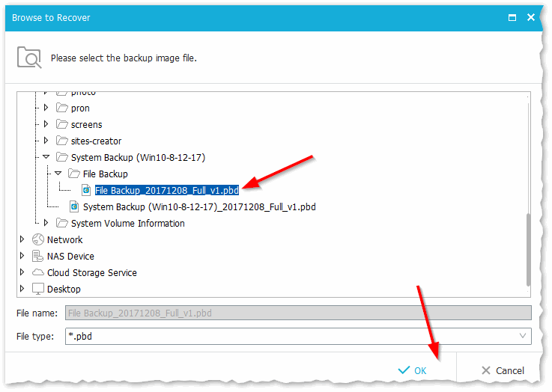Click the Network icon in tree
The height and width of the screenshot is (392, 552).
point(37,240)
